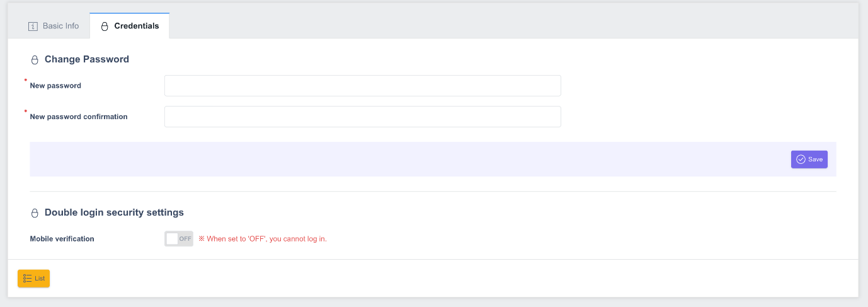Click the checkmark icon in Save button
The width and height of the screenshot is (868, 307).
(801, 159)
